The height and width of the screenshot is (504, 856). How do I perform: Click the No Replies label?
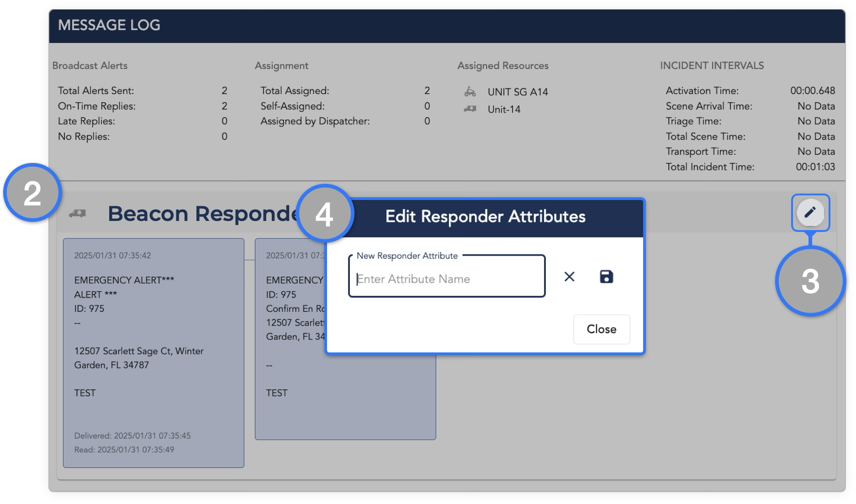click(84, 136)
